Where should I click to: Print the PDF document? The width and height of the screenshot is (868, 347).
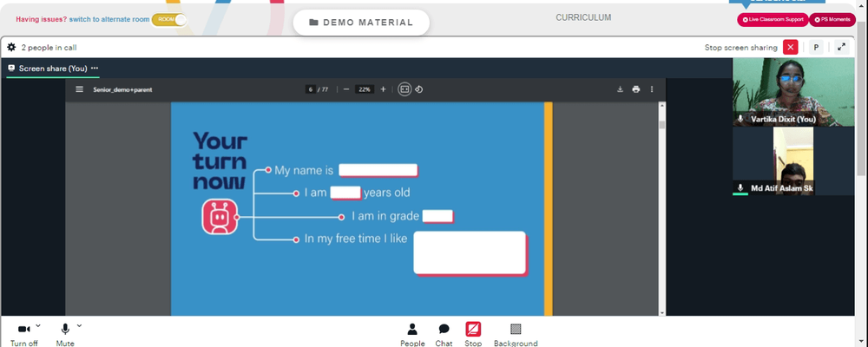click(x=636, y=89)
